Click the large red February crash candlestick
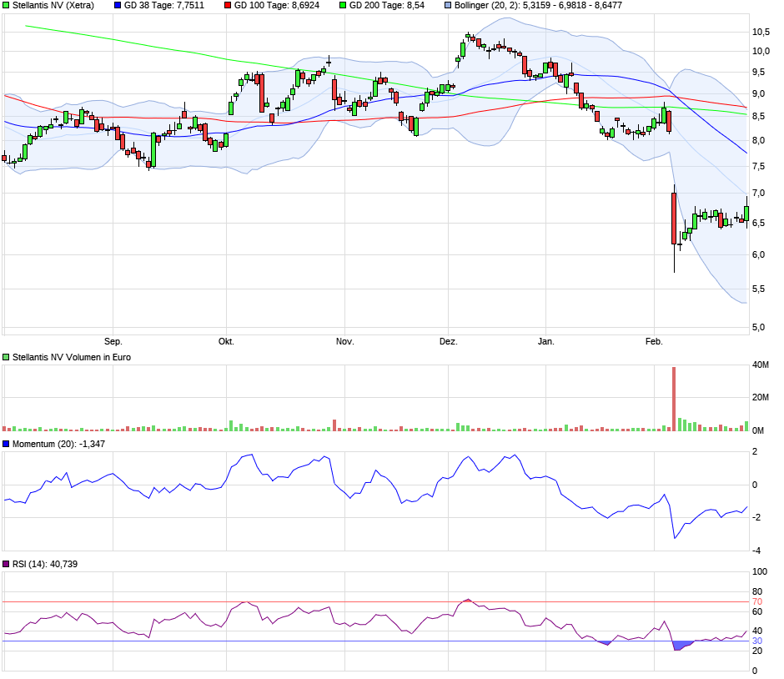This screenshot has height=679, width=784. pyautogui.click(x=673, y=219)
